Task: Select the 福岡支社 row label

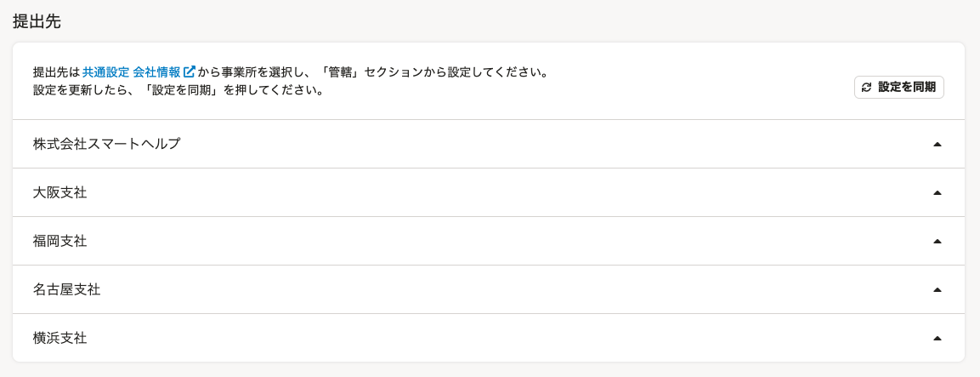Action: coord(59,241)
